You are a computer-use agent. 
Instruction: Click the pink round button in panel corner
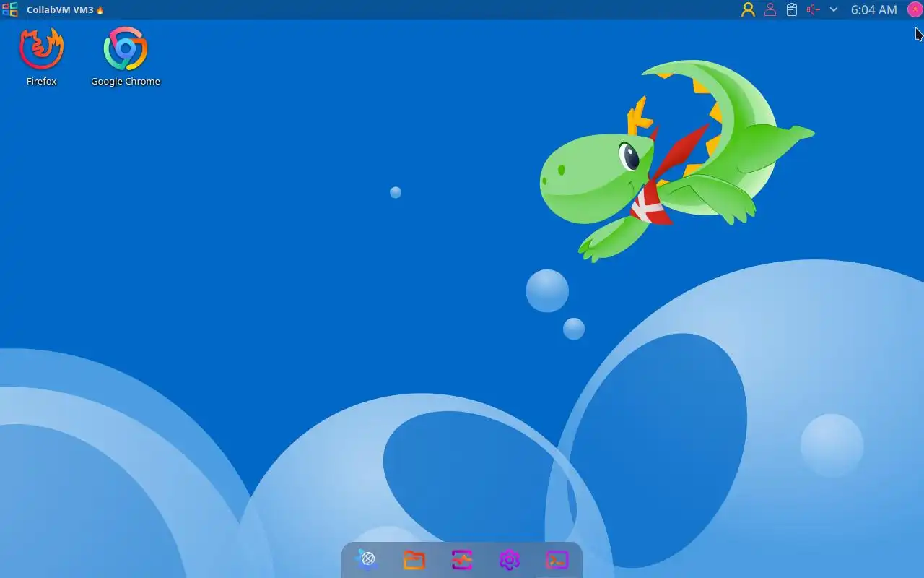[x=914, y=9]
